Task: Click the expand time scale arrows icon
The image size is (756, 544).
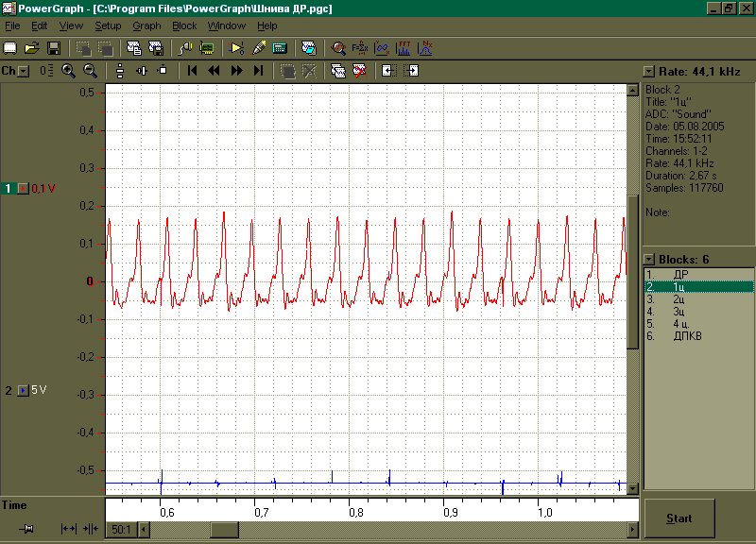Action: (x=68, y=529)
